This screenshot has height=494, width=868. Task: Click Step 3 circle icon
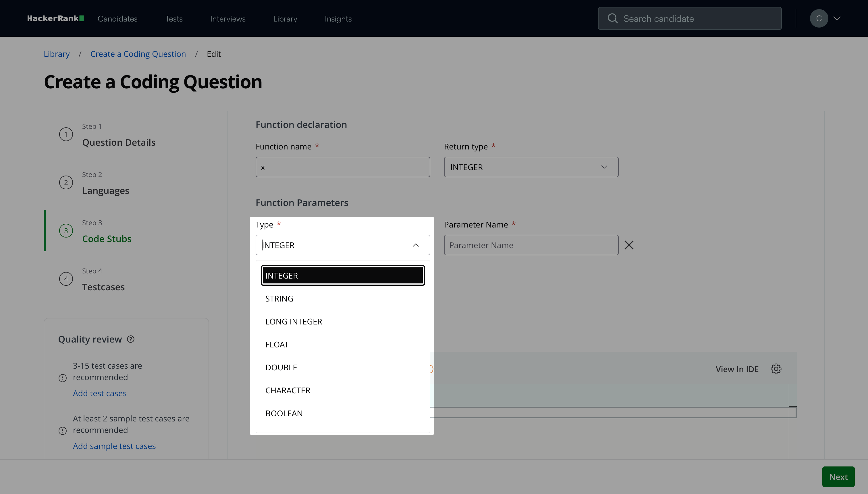(x=66, y=231)
